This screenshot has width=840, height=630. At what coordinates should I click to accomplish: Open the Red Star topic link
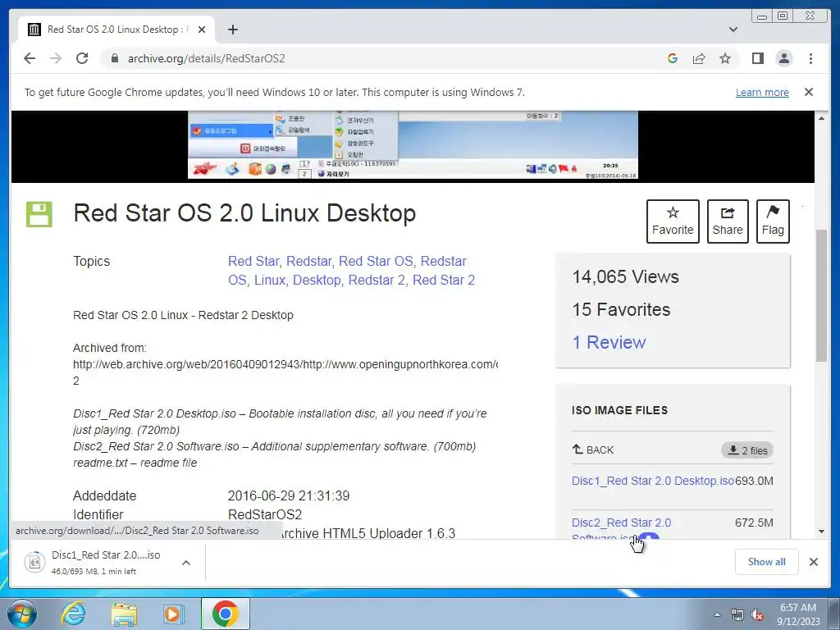(253, 262)
